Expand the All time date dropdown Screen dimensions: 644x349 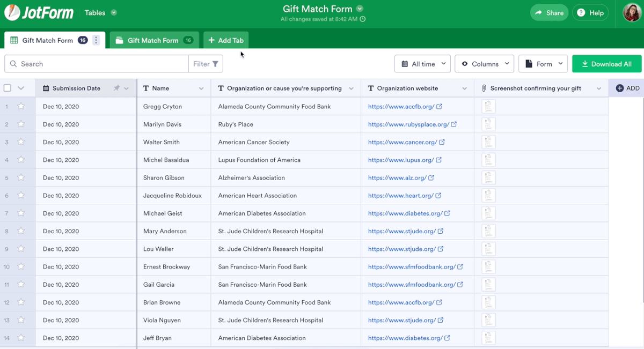tap(423, 64)
